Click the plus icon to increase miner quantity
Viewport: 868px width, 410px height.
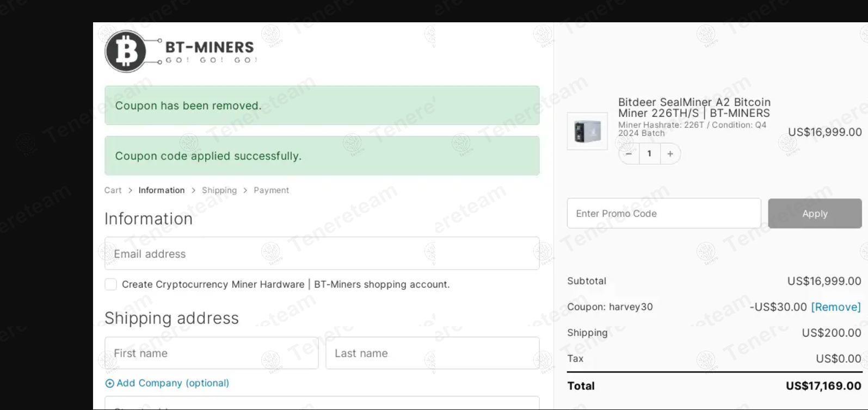670,154
